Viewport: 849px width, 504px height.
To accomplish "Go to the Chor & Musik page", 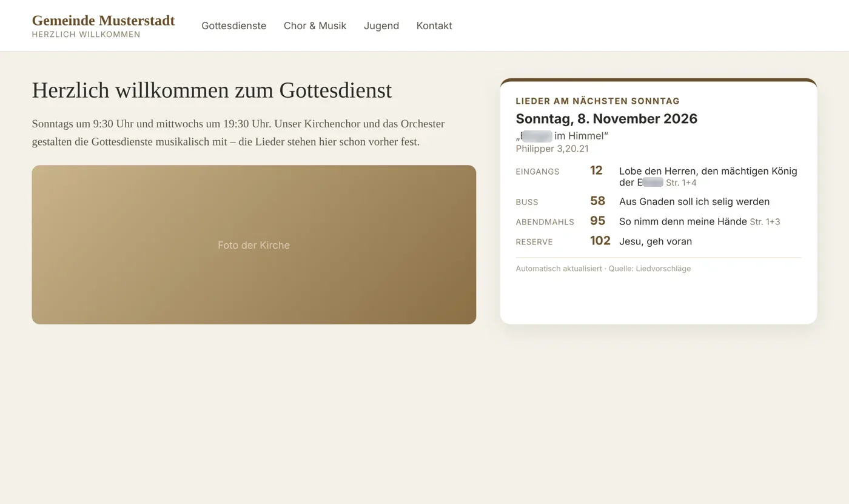I will (x=315, y=25).
